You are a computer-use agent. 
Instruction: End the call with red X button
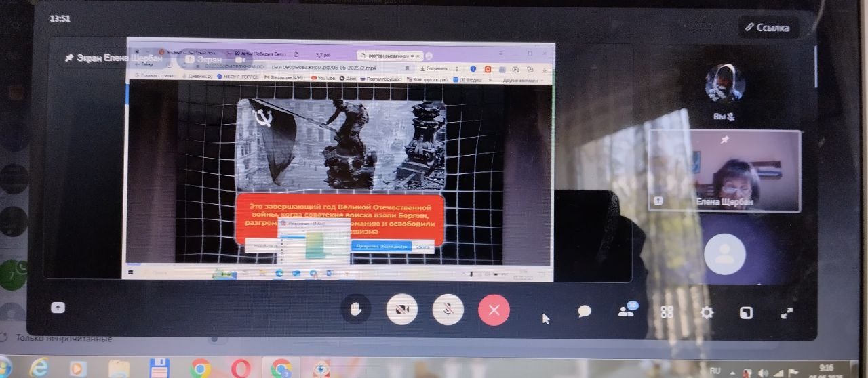[x=494, y=310]
